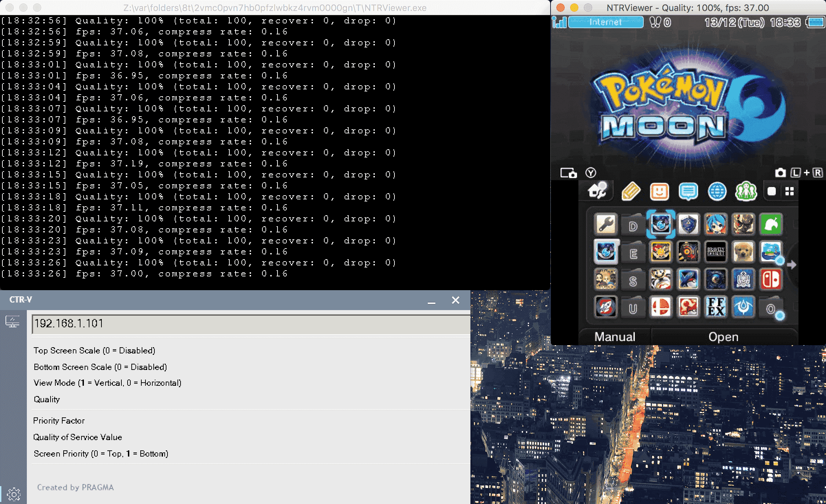Launch the Bravely Default game icon

[716, 252]
